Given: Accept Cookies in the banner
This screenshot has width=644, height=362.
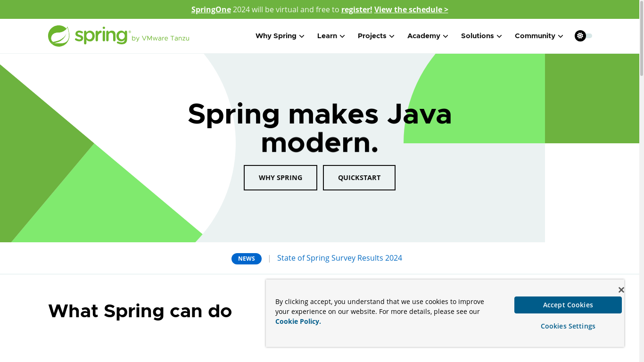Looking at the screenshot, I should [x=568, y=305].
